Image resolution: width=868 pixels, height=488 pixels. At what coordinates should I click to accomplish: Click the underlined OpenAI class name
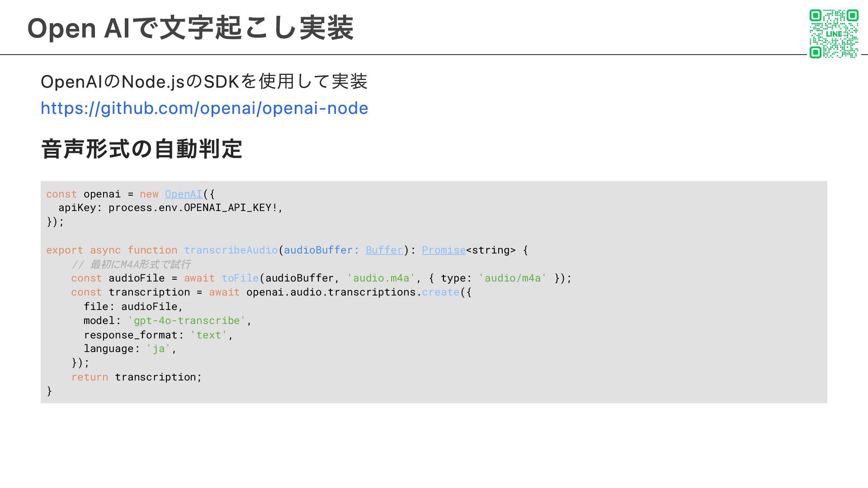183,194
